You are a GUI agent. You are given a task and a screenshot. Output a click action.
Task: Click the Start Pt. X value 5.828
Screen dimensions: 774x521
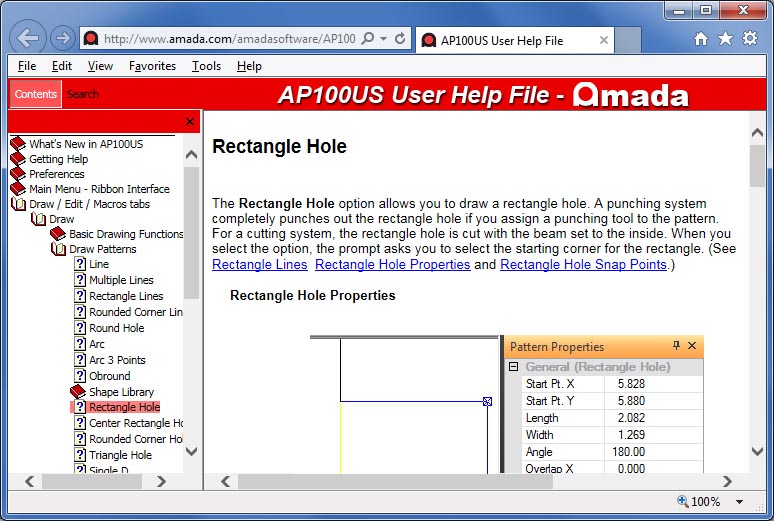coord(631,384)
